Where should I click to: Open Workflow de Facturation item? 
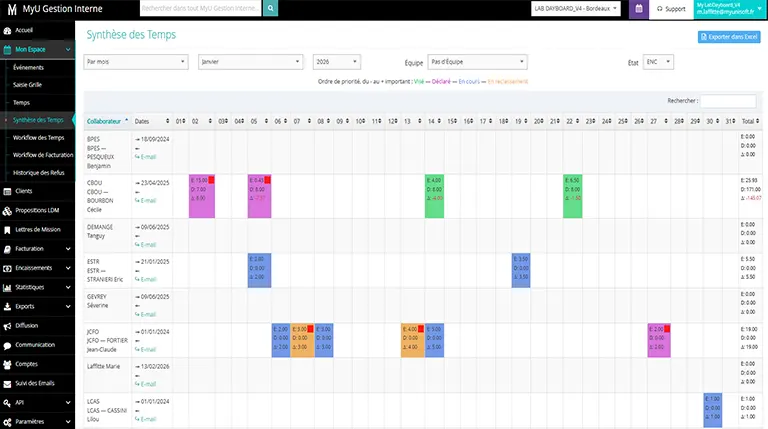43,155
